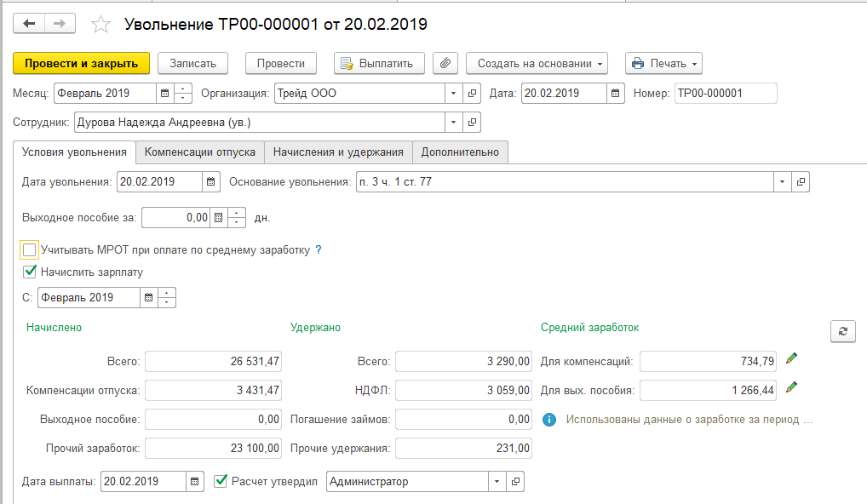This screenshot has height=504, width=867.
Task: Toggle the Расчет утвердил checkbox
Action: click(221, 481)
